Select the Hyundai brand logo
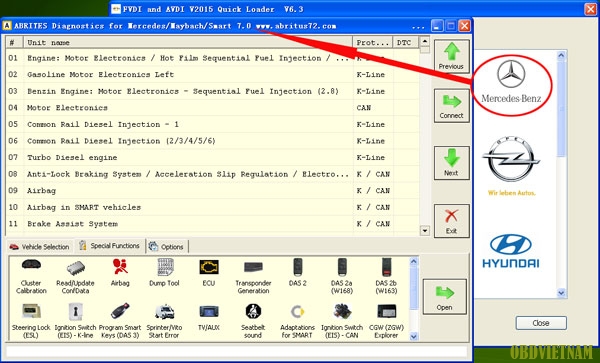The width and height of the screenshot is (600, 363). click(x=511, y=251)
